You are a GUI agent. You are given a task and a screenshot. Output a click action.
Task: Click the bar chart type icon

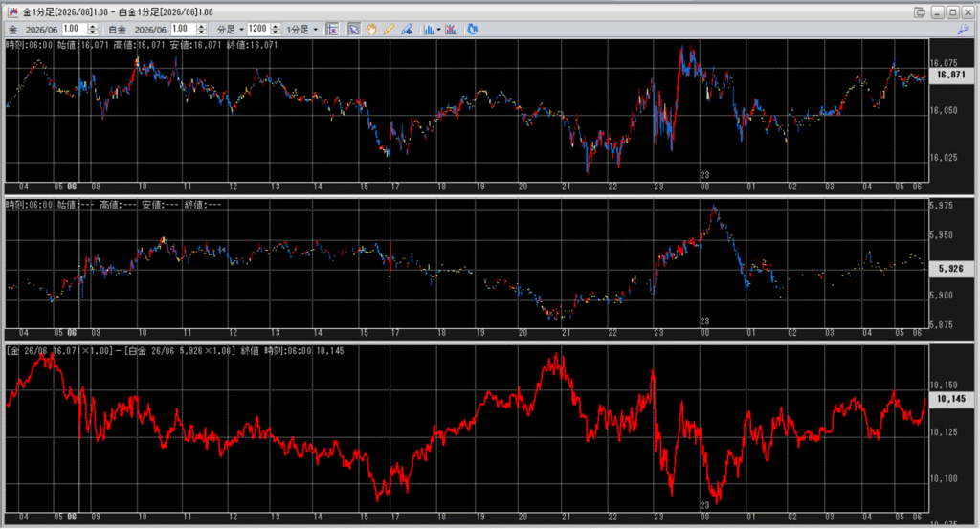click(x=428, y=29)
